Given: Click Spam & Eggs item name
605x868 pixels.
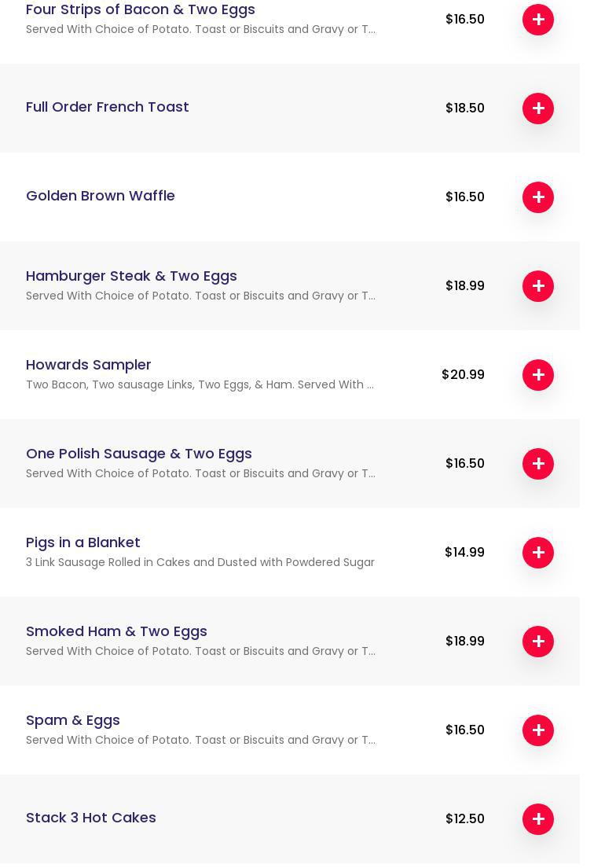Looking at the screenshot, I should point(73,720).
